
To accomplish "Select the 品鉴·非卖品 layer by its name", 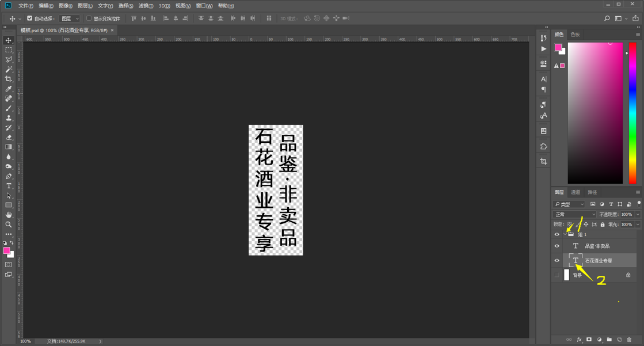I will (597, 246).
